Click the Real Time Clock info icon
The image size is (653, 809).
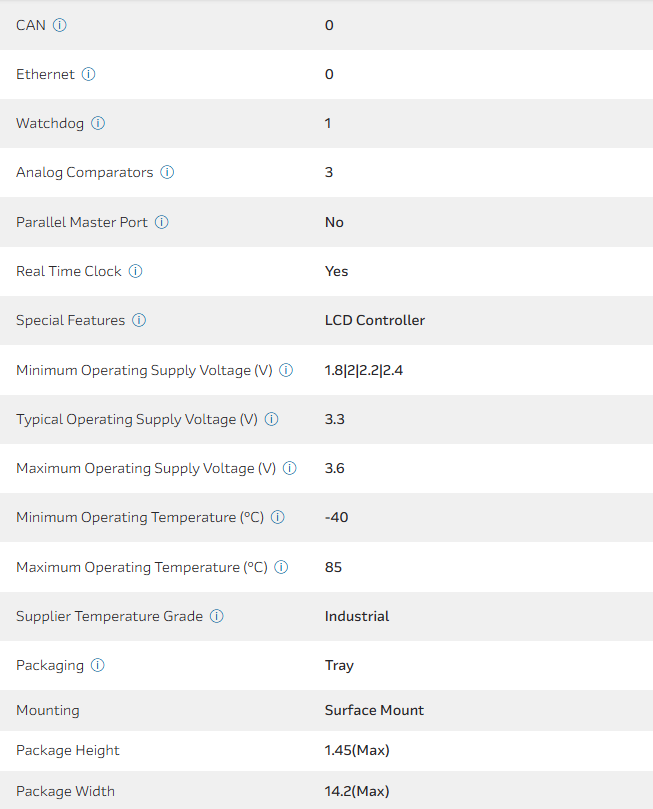pos(136,271)
